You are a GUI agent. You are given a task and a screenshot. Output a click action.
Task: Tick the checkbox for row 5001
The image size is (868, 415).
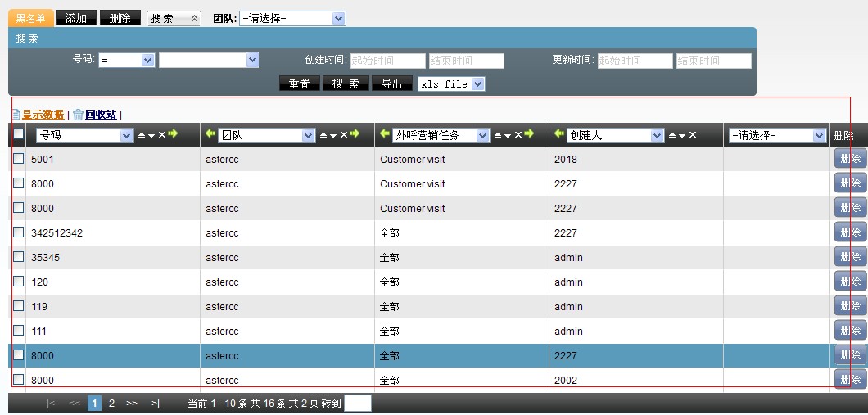pyautogui.click(x=18, y=159)
